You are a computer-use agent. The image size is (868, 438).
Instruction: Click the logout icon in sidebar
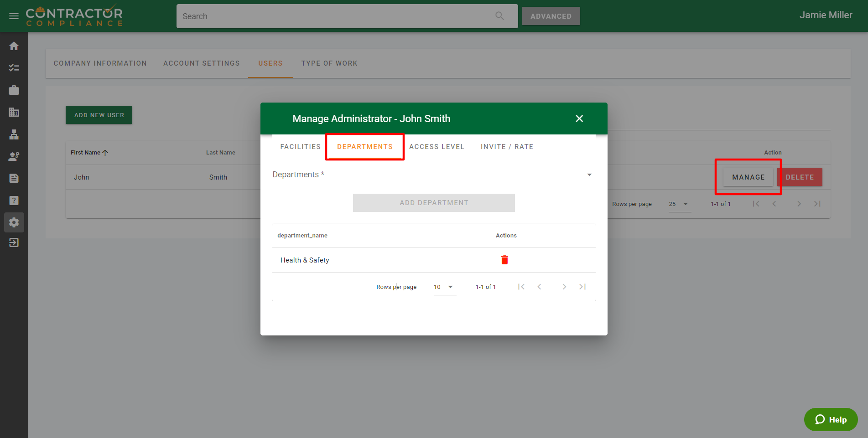click(x=14, y=242)
